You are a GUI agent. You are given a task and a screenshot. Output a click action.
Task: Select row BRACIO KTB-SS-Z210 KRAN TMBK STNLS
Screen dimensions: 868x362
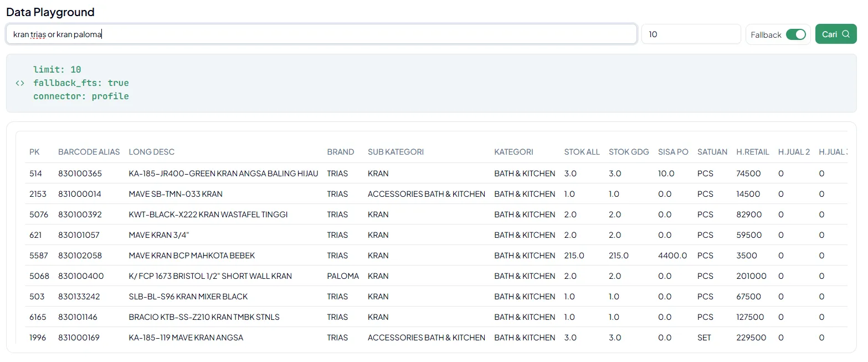436,317
